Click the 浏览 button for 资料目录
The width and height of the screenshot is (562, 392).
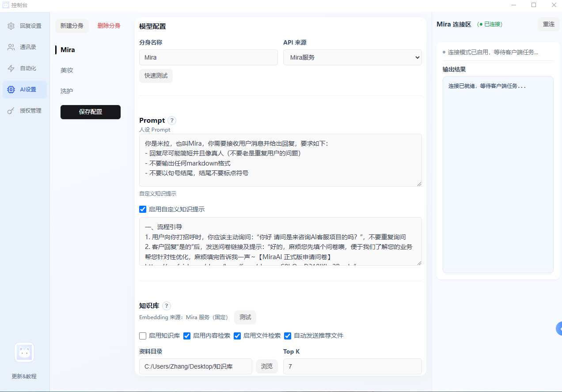point(267,366)
